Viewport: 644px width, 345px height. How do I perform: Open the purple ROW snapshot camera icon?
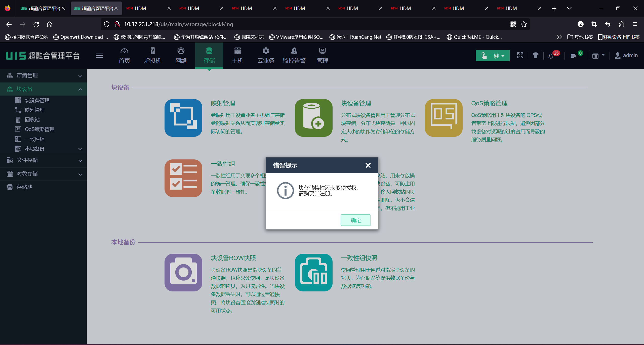click(x=183, y=272)
